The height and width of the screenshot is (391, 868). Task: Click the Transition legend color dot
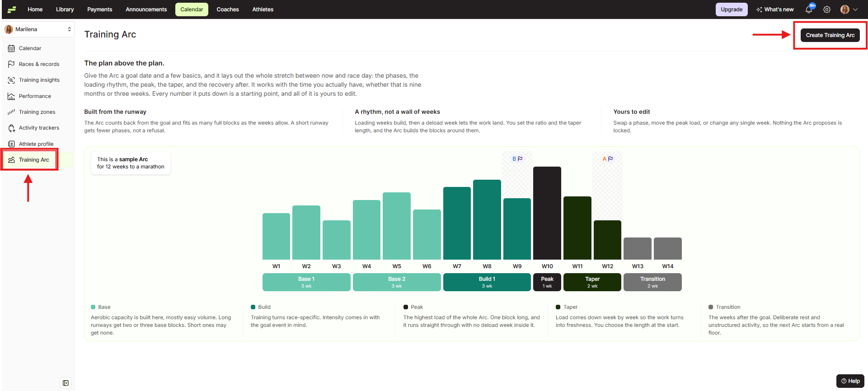click(x=711, y=307)
